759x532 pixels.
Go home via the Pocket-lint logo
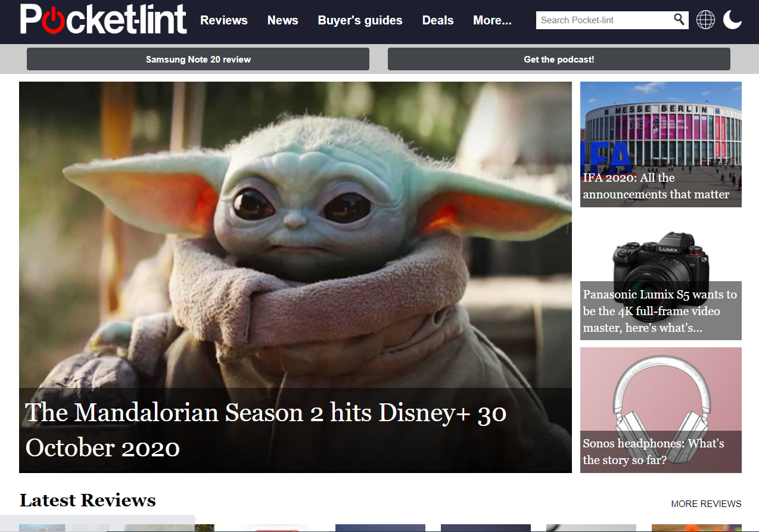(103, 19)
